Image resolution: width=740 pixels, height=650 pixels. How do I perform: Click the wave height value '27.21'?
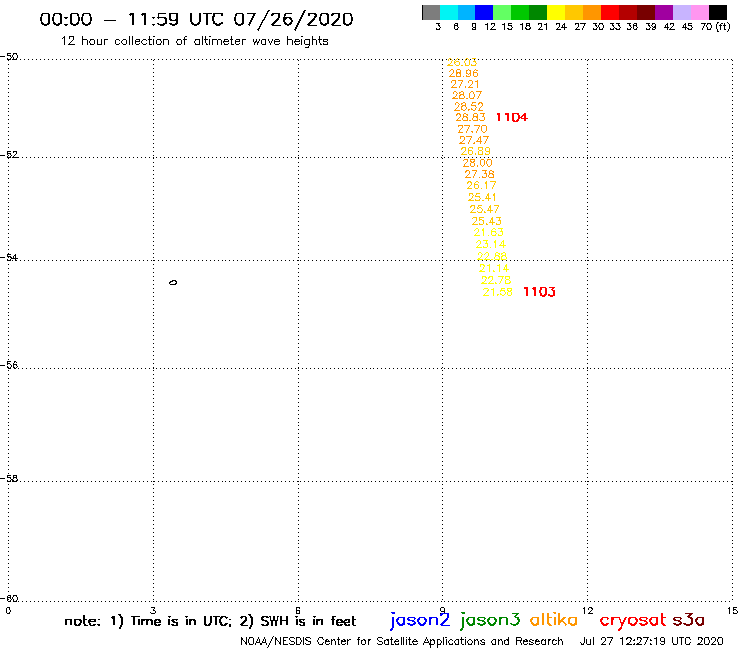click(x=465, y=84)
